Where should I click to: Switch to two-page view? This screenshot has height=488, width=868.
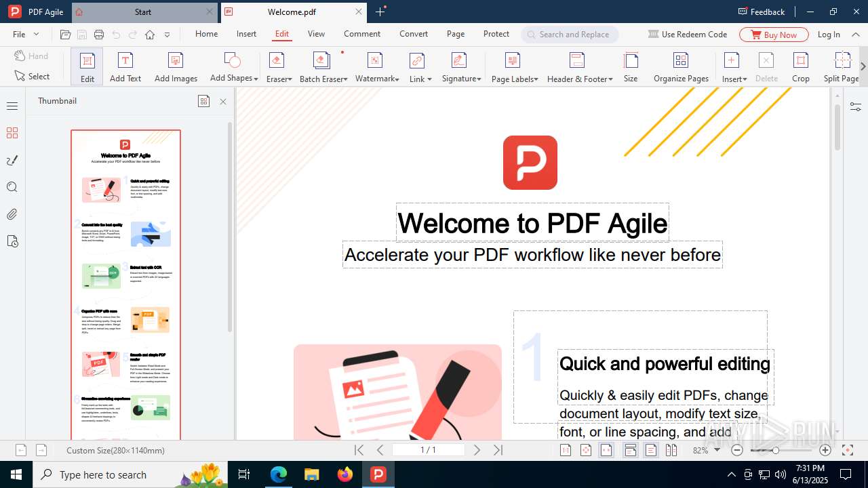click(671, 450)
